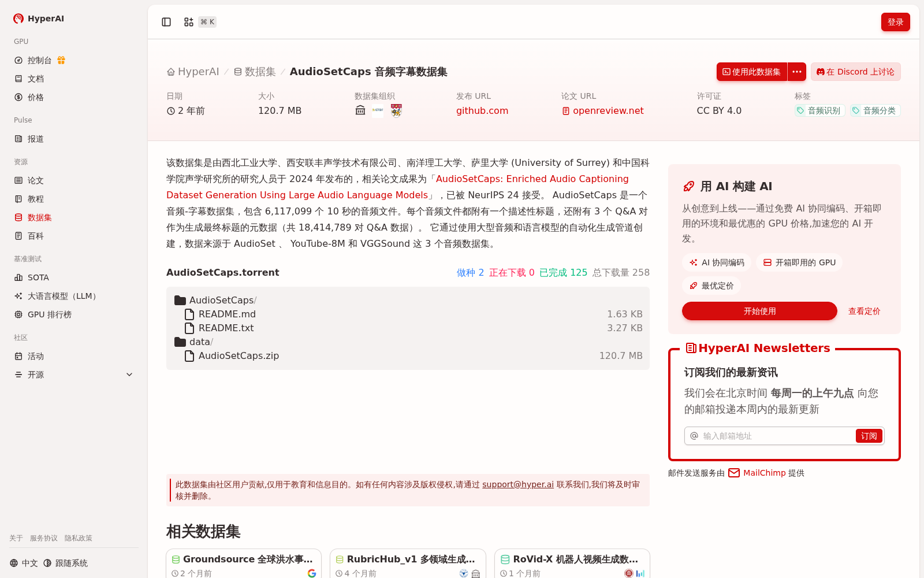Click the 音频识别 tag

point(819,110)
